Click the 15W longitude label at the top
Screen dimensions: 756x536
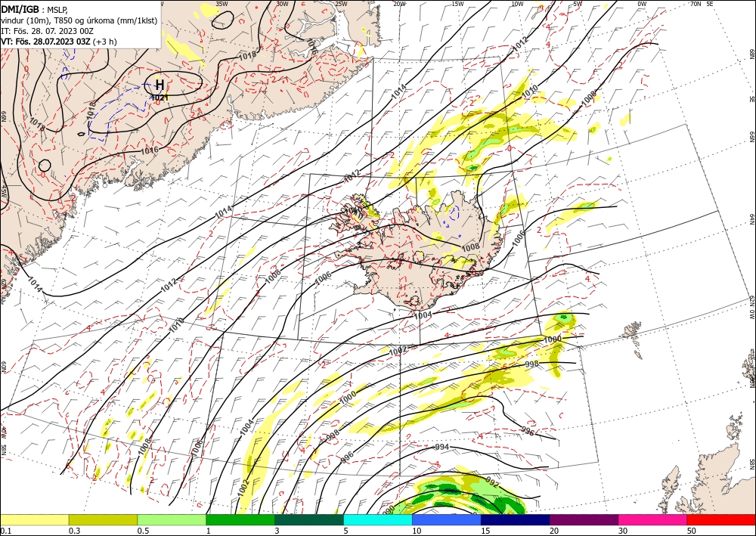coord(457,4)
